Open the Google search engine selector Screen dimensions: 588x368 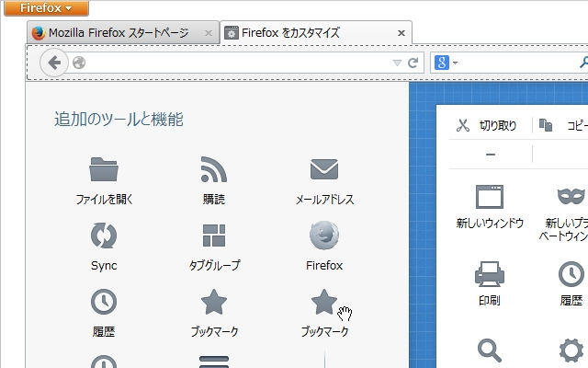[x=446, y=63]
